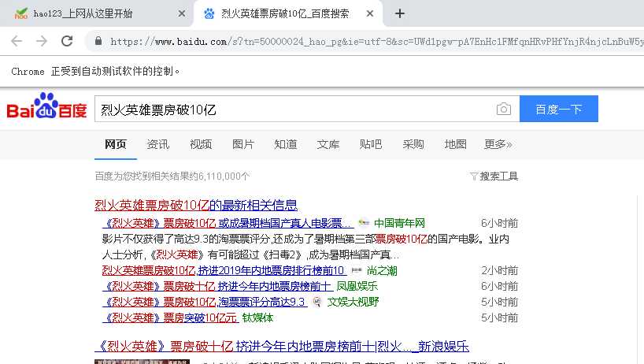This screenshot has width=644, height=364.
Task: Click the 尚之潮 source icon
Action: click(x=357, y=270)
